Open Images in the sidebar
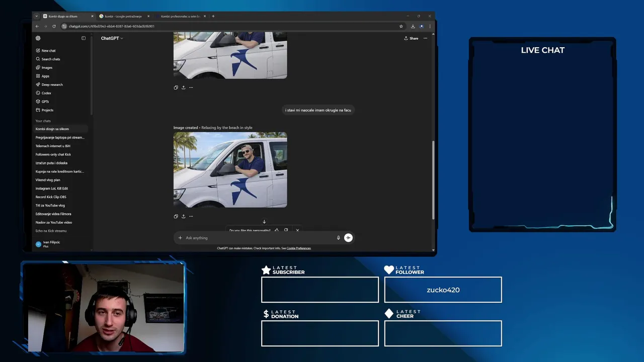The image size is (644, 362). (44, 68)
